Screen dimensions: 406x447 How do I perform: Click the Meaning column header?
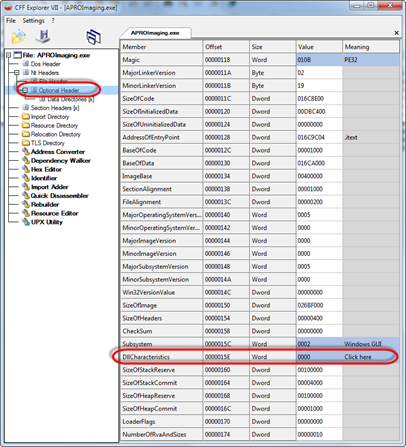pyautogui.click(x=371, y=47)
